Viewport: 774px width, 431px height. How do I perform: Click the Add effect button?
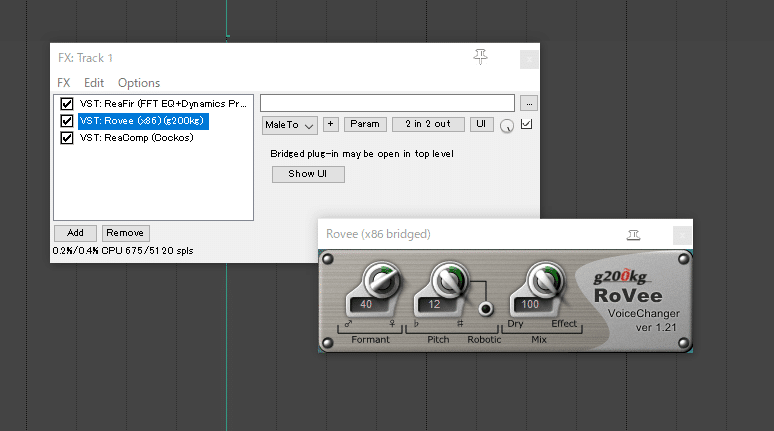pyautogui.click(x=76, y=233)
